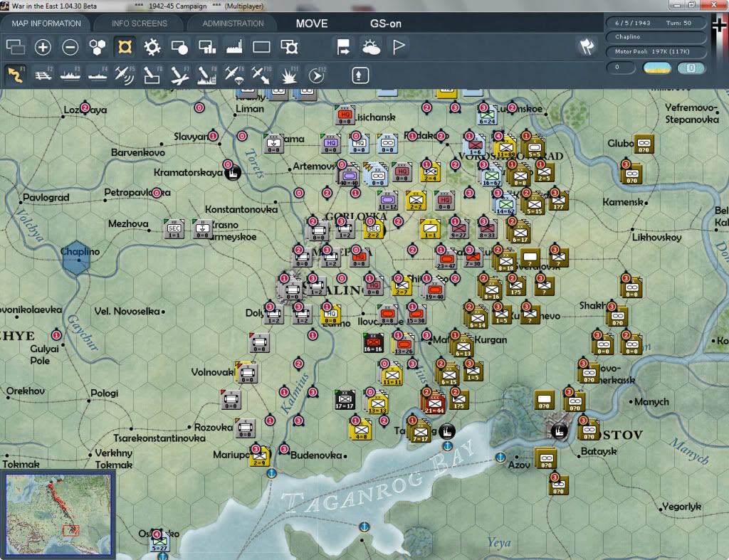Click the upload arrow box icon
729x560 pixels.
[360, 75]
